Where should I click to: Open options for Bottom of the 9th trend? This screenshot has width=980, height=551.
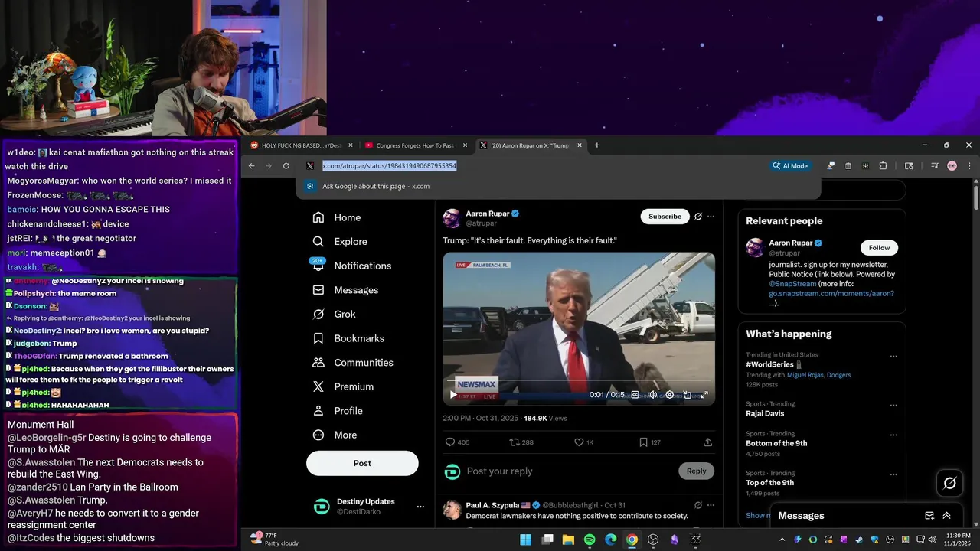(x=893, y=435)
